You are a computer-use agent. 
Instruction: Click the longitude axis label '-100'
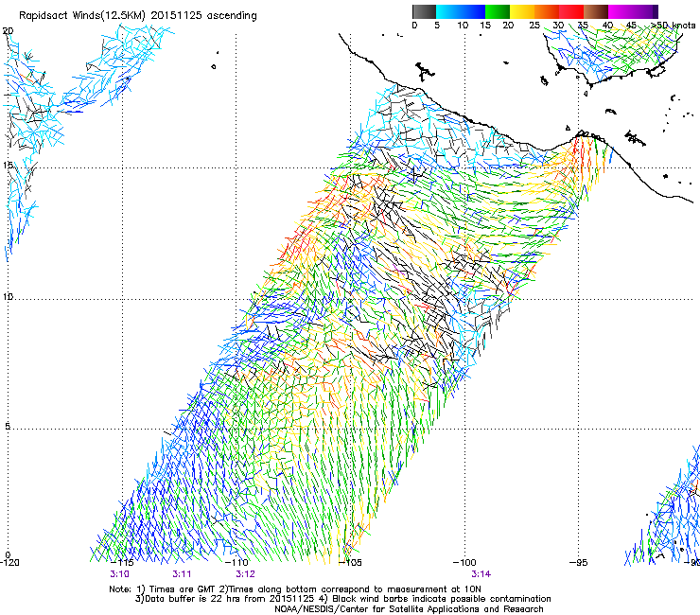coord(464,562)
